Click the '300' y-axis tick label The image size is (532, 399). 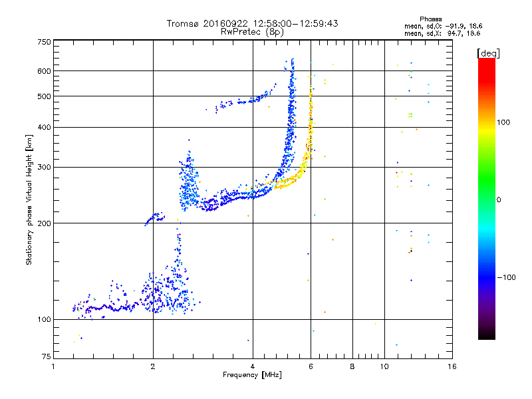coord(44,168)
